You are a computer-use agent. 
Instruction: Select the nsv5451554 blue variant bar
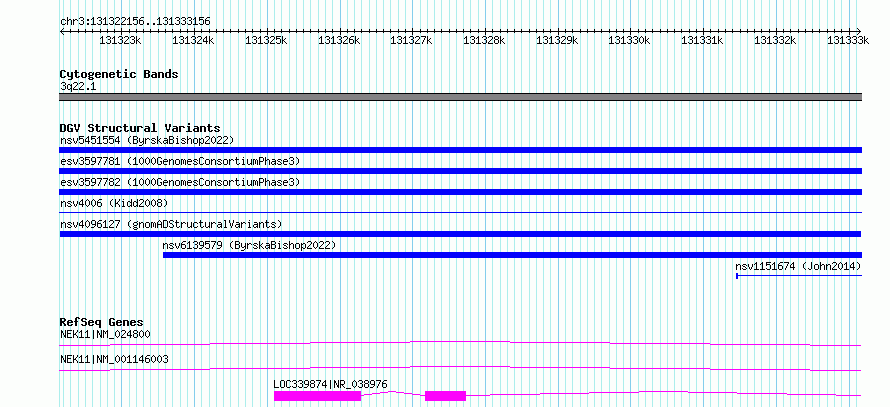(x=460, y=150)
